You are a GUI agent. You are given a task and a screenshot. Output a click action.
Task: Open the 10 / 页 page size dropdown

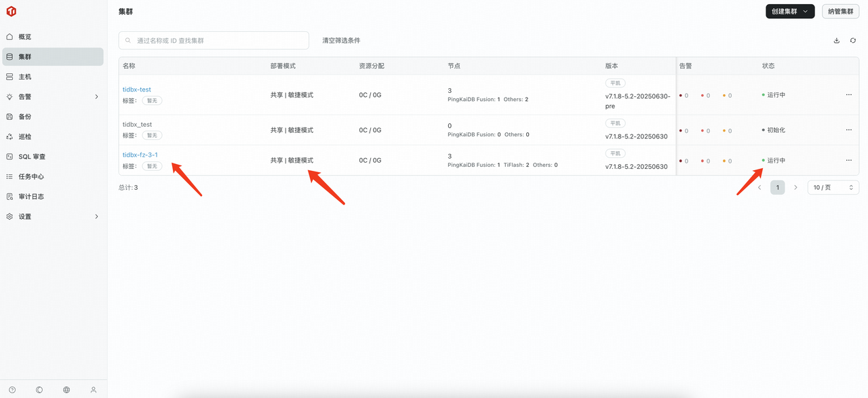pyautogui.click(x=833, y=187)
